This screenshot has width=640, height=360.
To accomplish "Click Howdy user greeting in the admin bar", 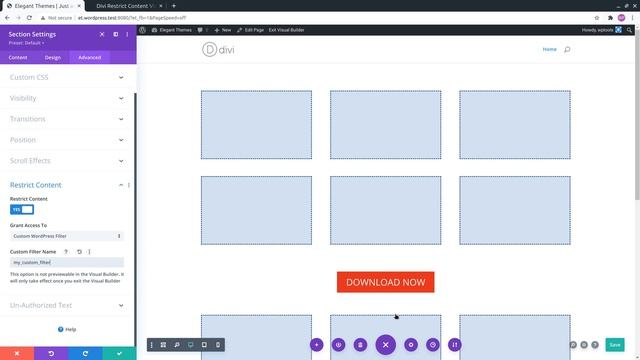I will 601,30.
